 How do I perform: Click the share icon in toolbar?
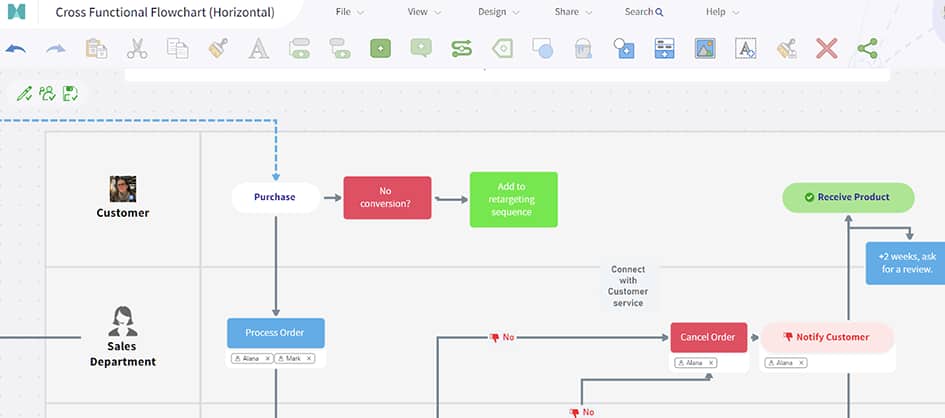[867, 48]
